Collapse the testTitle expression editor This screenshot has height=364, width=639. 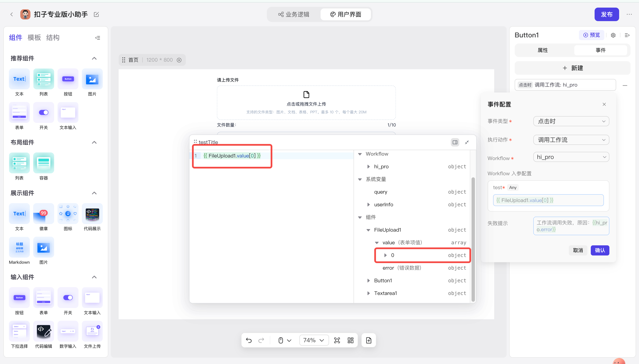[x=467, y=142]
